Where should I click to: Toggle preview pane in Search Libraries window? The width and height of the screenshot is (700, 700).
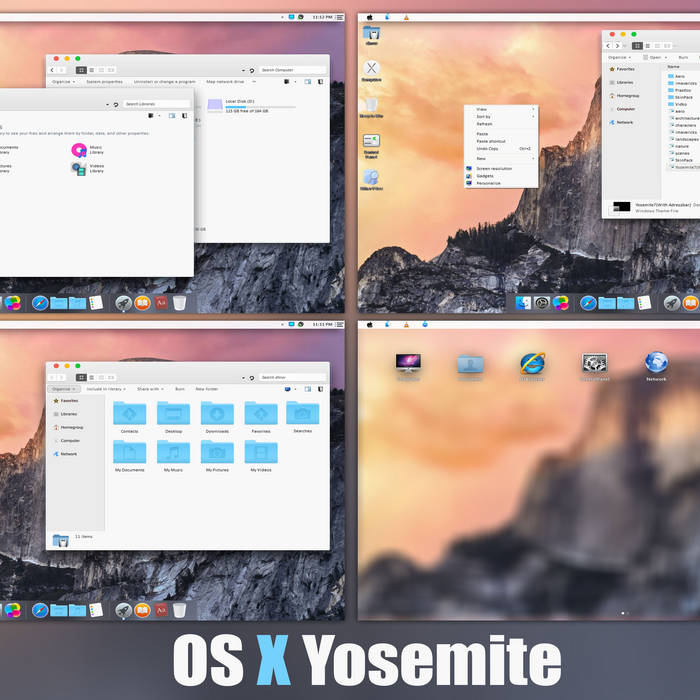point(172,116)
